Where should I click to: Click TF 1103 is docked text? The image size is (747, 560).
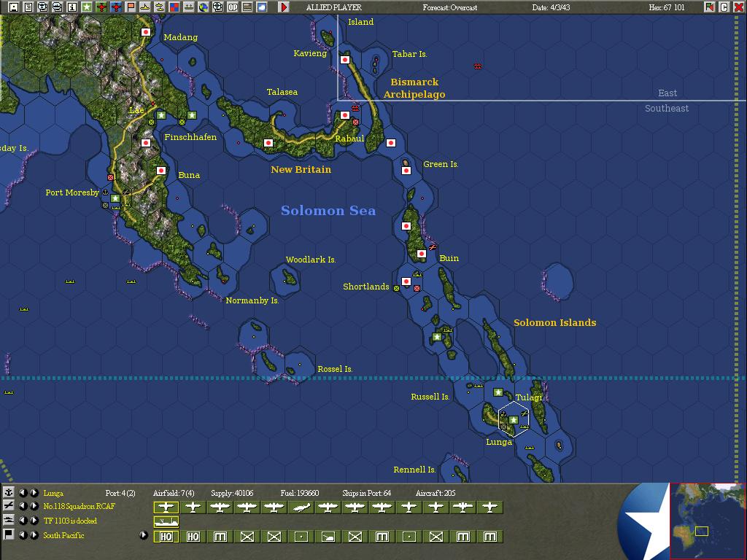point(70,521)
